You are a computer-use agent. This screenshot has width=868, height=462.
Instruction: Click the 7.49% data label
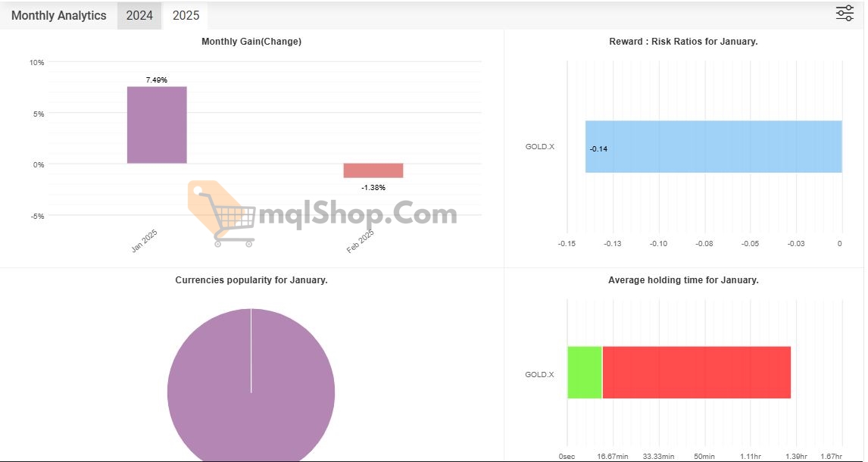pyautogui.click(x=157, y=80)
